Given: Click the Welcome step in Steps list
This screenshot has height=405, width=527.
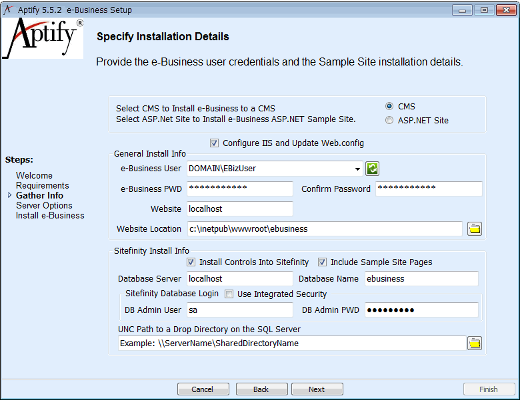Looking at the screenshot, I should point(34,175).
